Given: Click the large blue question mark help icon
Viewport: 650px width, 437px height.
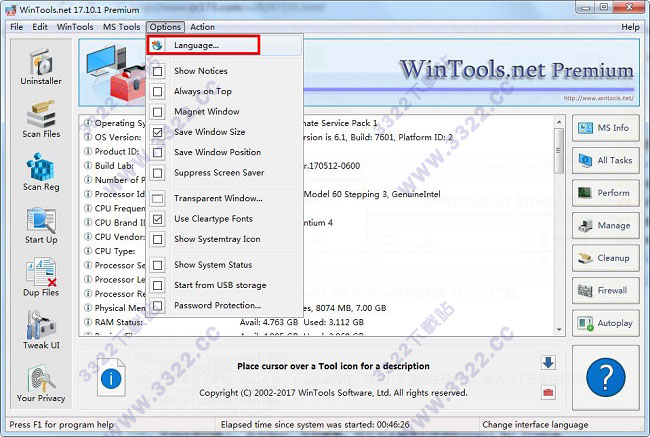Looking at the screenshot, I should pos(606,377).
